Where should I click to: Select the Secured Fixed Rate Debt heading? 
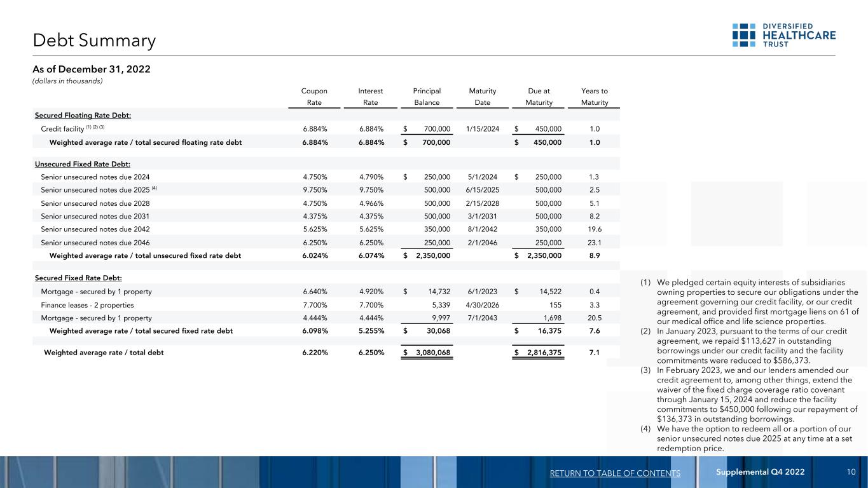point(78,278)
